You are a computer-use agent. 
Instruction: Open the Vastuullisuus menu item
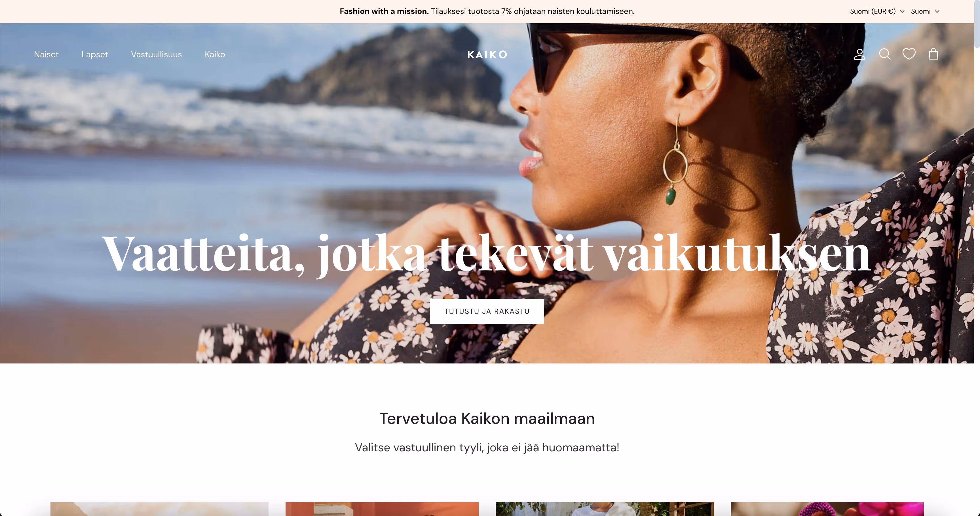point(156,54)
